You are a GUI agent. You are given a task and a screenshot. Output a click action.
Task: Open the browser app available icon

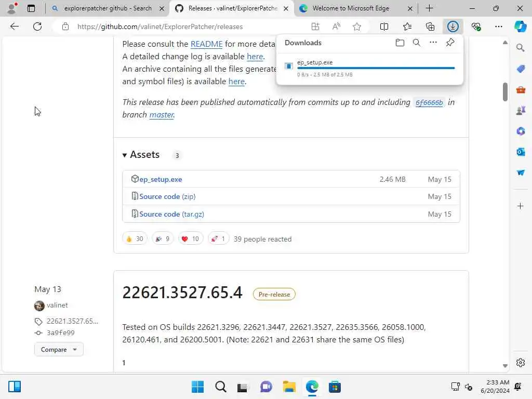coord(315,26)
